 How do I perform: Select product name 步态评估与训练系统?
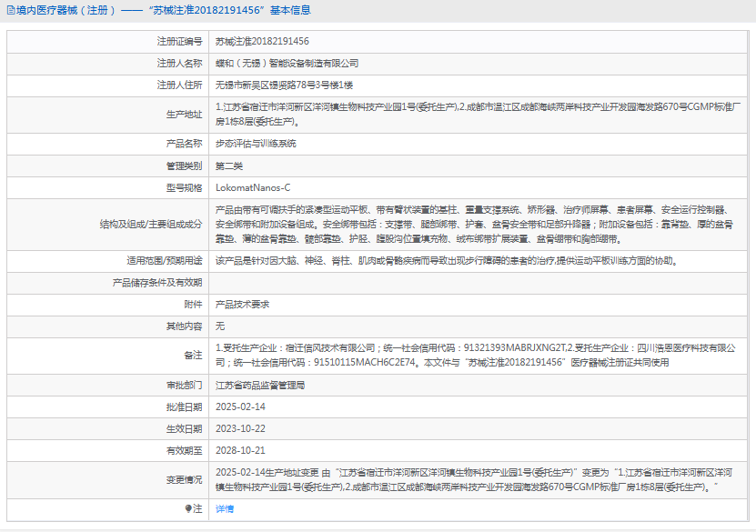pos(256,144)
